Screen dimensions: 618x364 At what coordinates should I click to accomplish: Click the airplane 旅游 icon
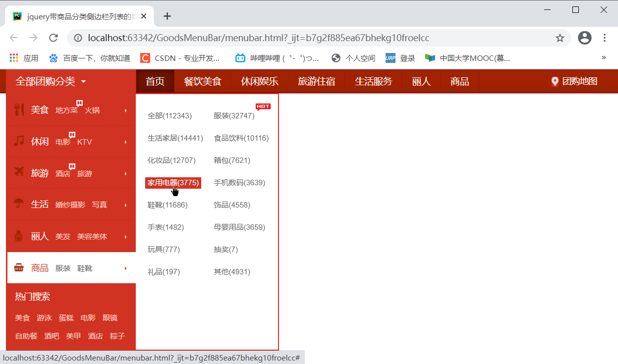[19, 172]
